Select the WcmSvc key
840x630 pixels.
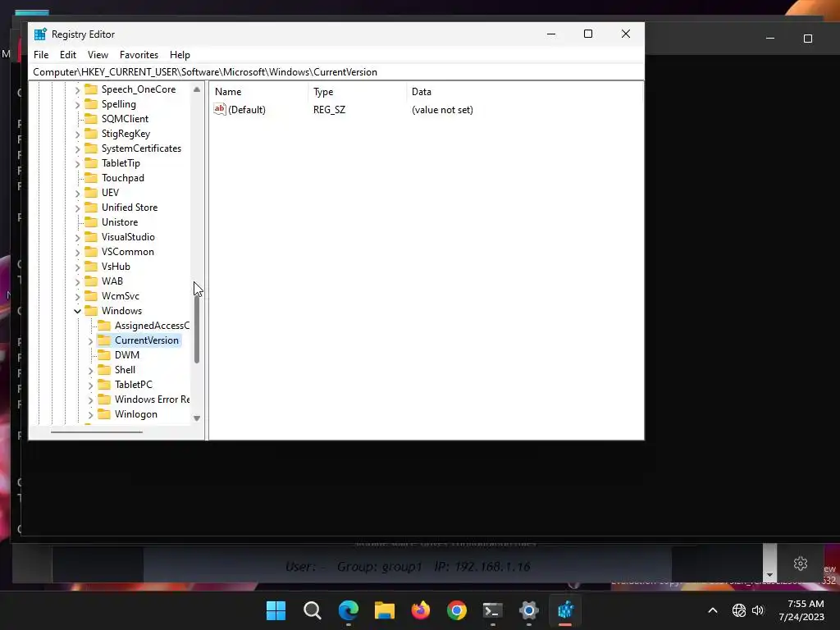120,295
